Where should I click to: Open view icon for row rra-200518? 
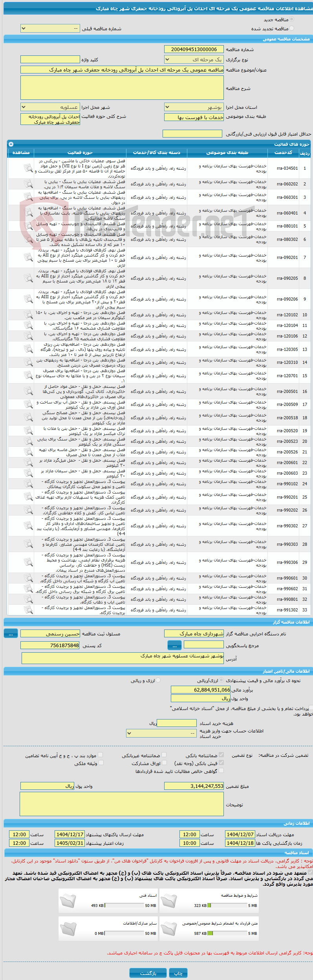click(28, 418)
